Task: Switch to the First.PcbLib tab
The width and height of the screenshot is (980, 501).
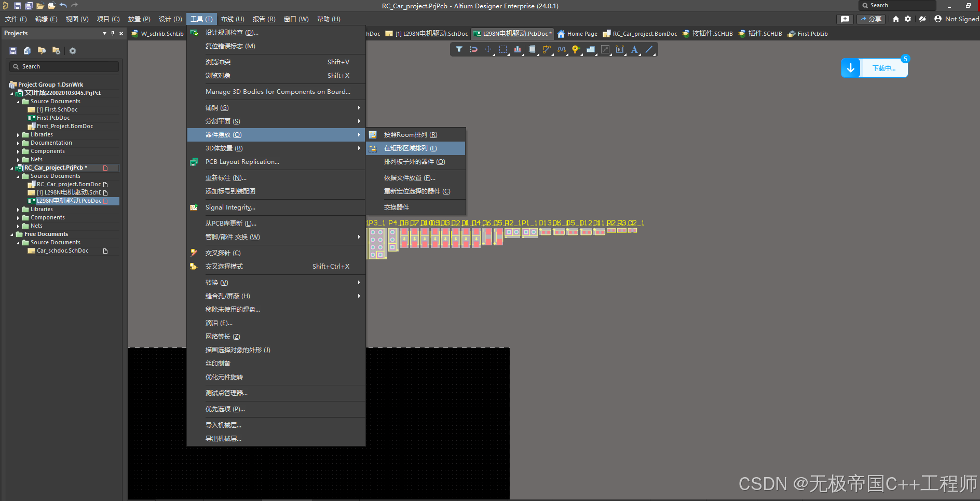Action: point(808,34)
